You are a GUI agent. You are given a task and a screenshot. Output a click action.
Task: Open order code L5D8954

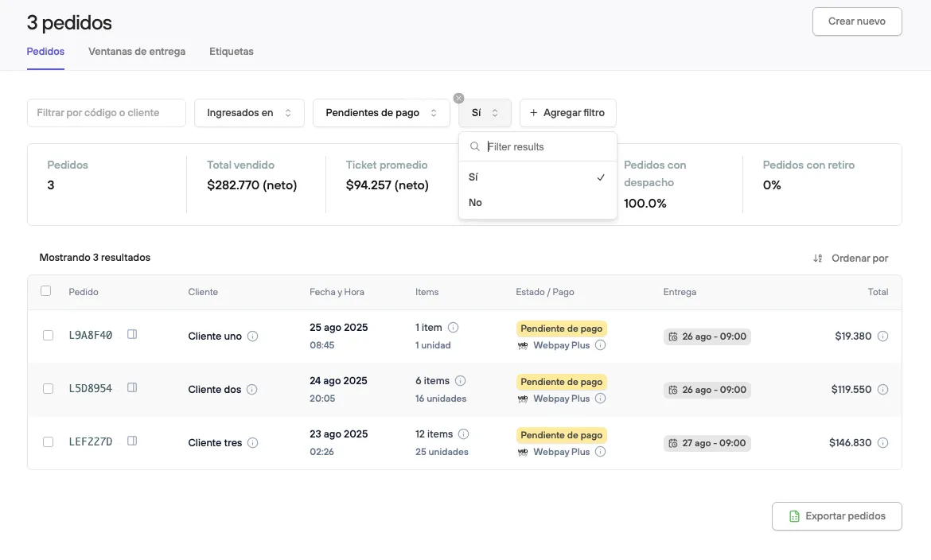click(x=90, y=388)
